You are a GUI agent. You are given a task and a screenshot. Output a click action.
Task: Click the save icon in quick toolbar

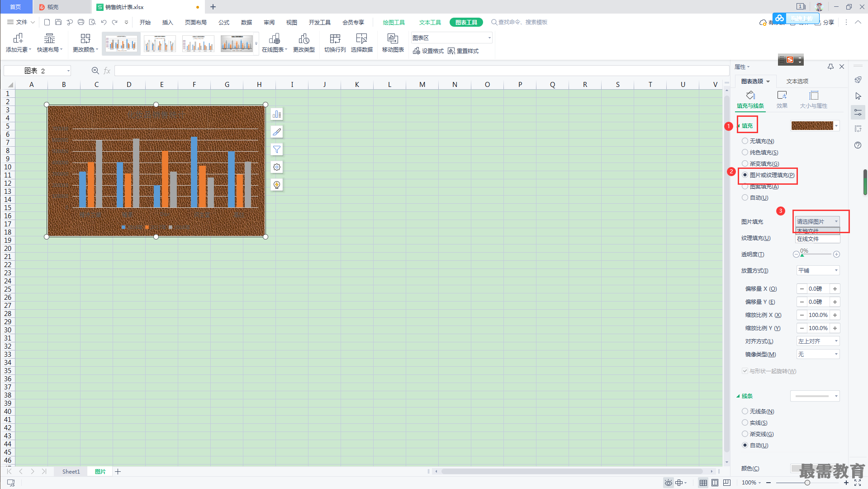(58, 22)
